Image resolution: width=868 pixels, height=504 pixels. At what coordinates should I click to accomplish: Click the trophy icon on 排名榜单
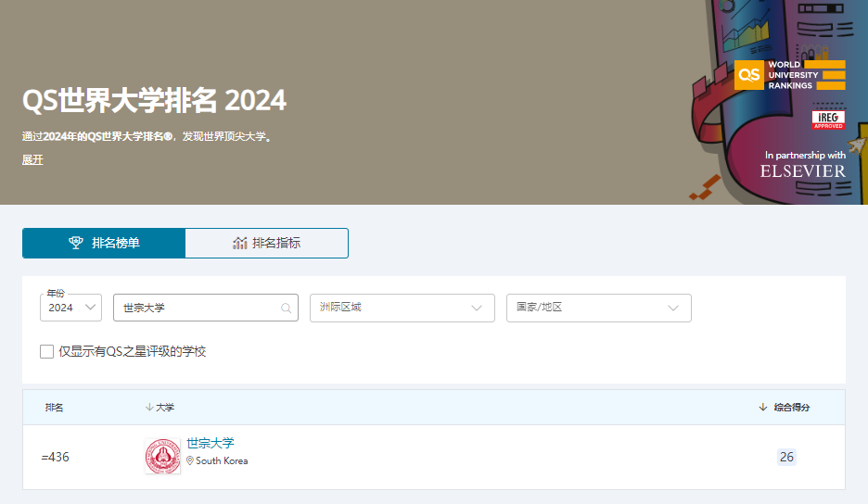76,243
